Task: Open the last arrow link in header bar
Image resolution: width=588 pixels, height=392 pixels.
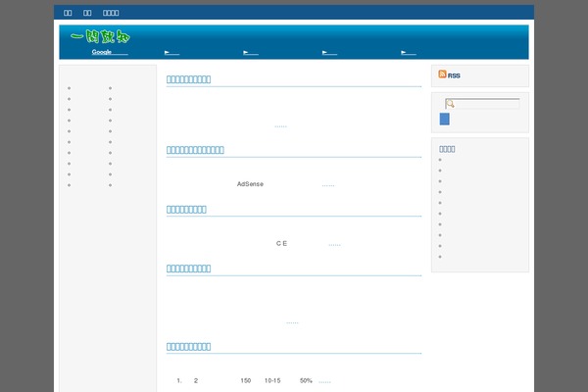Action: point(409,52)
